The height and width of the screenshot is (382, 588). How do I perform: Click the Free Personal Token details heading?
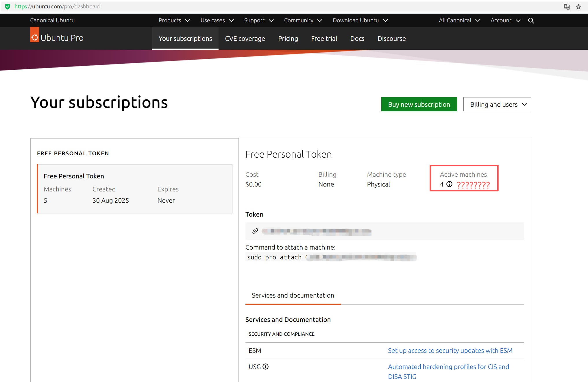289,154
